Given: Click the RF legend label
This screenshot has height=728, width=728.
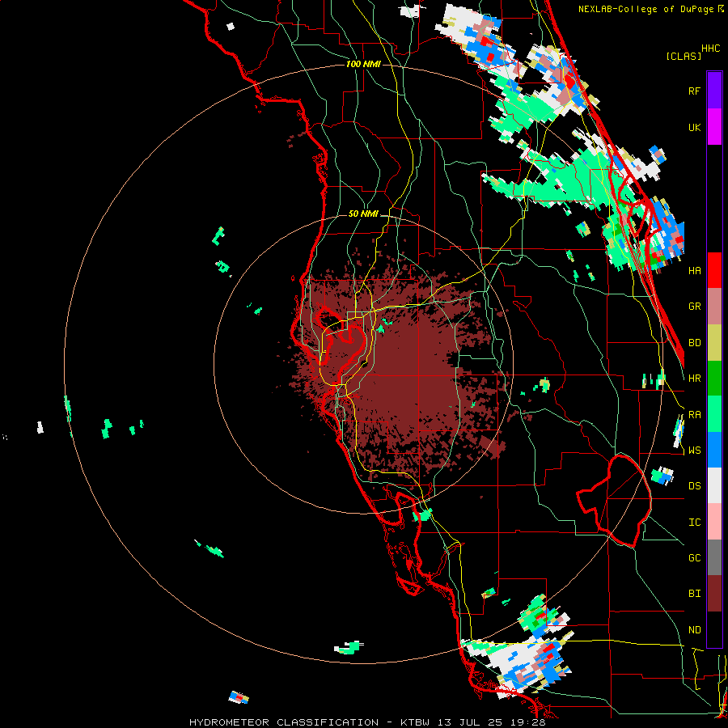Looking at the screenshot, I should (694, 91).
